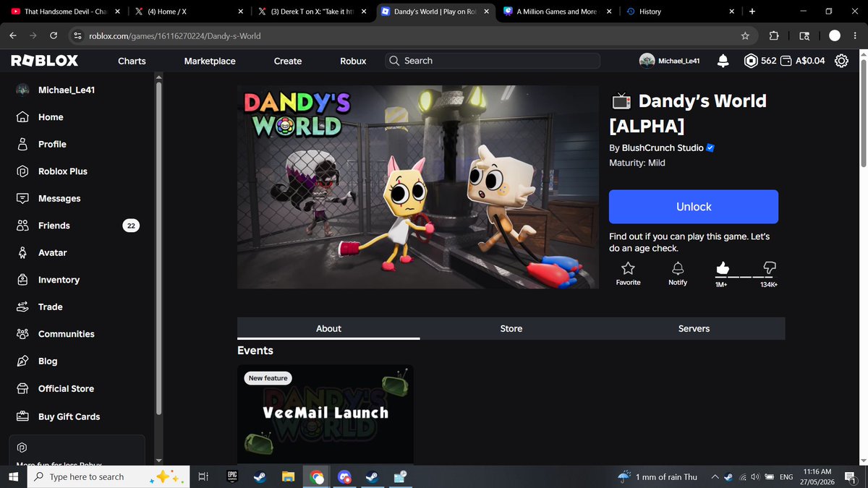Screen dimensions: 868x488
Task: Open the VeeMail Launch event card
Action: tap(325, 414)
